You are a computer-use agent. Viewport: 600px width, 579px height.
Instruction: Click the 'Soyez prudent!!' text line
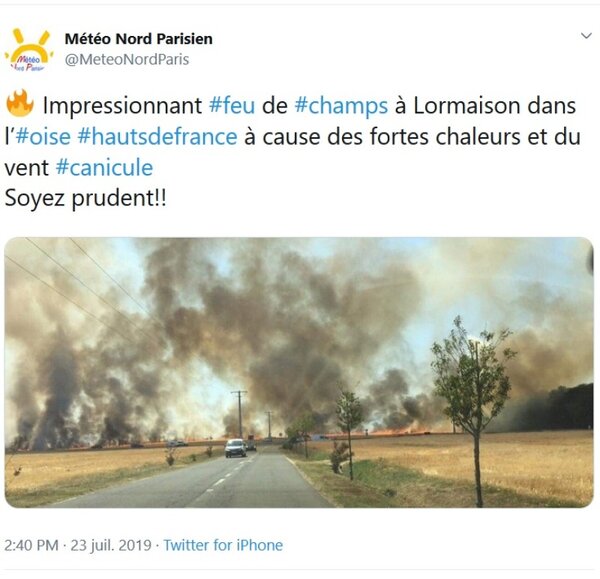click(x=86, y=199)
